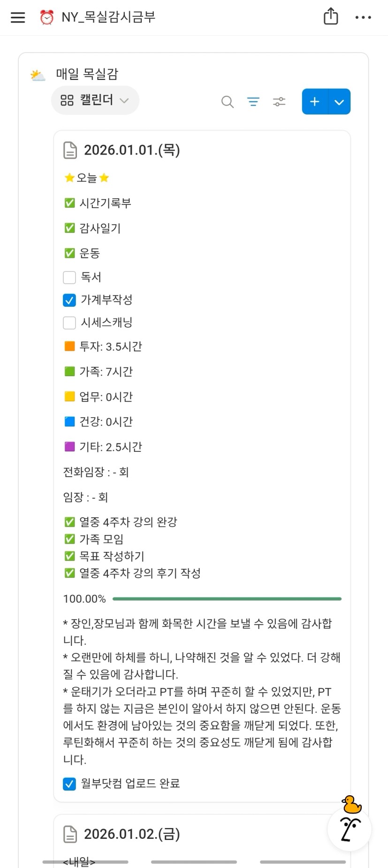
Task: Tap the 매일 목실감 database title
Action: (87, 74)
